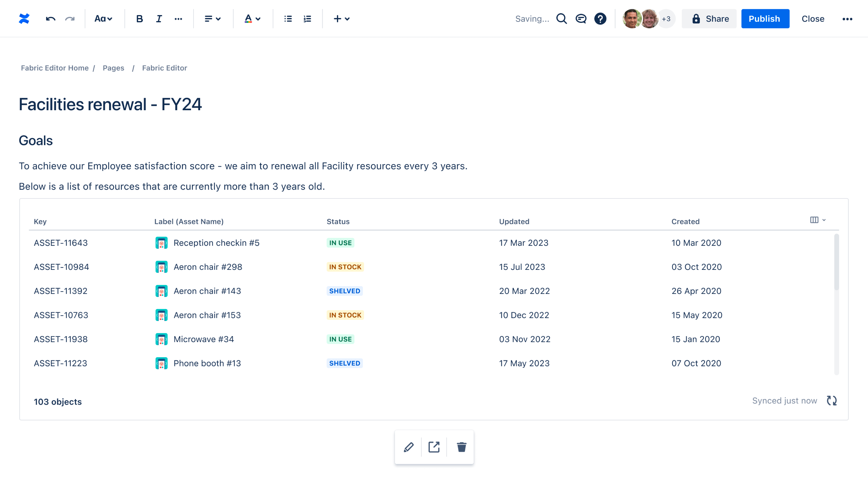Select the Pages breadcrumb link
This screenshot has width=868, height=482.
coord(113,68)
